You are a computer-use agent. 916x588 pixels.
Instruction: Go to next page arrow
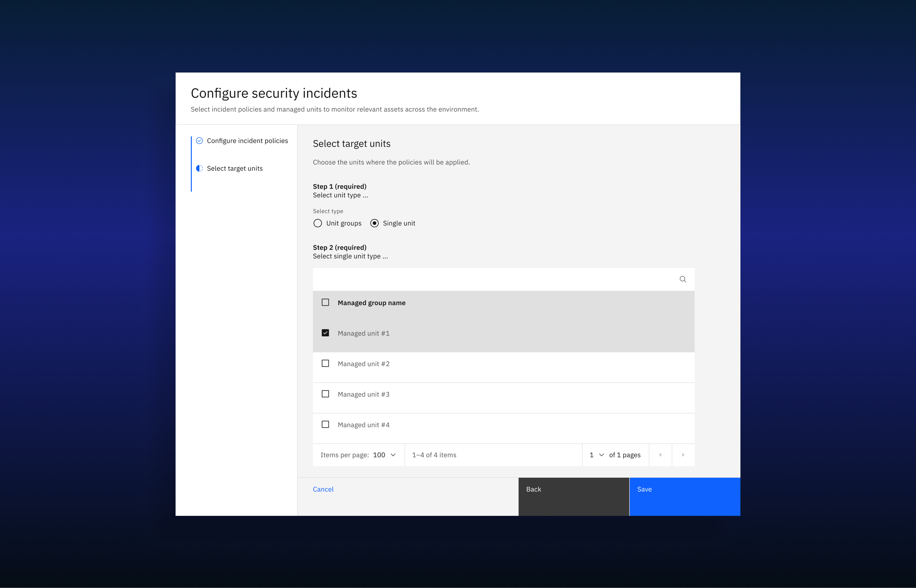[683, 455]
